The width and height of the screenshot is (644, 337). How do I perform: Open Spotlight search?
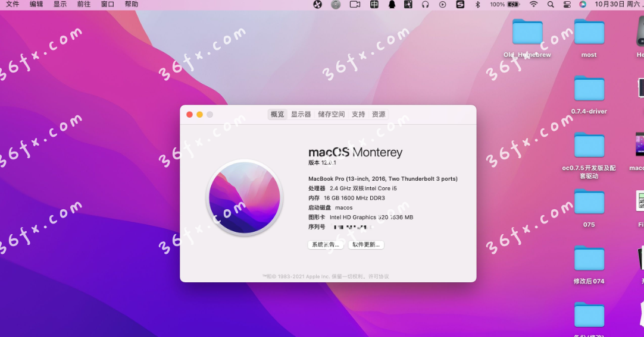tap(551, 5)
